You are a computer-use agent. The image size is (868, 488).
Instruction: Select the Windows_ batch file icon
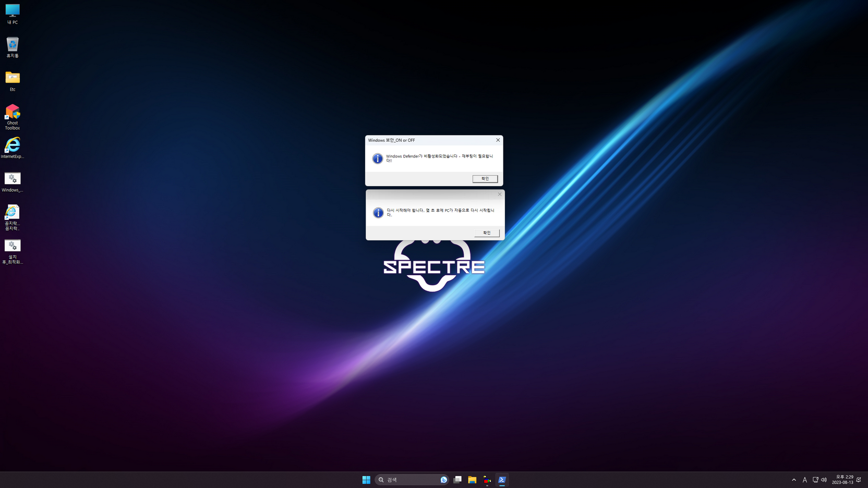[13, 181]
